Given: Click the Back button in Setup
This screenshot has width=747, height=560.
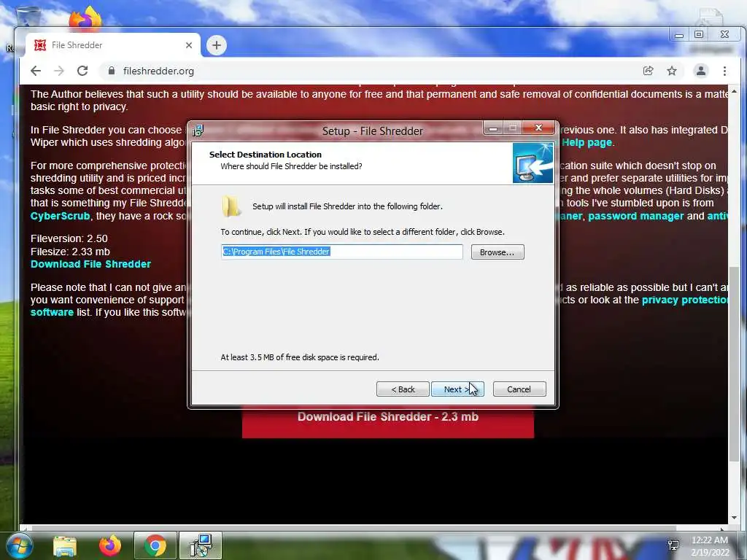Looking at the screenshot, I should [403, 389].
